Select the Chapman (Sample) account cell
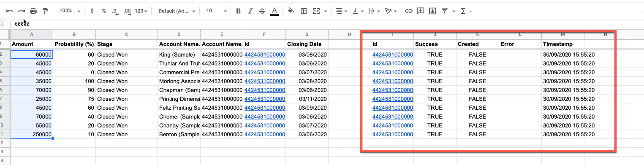The height and width of the screenshot is (165, 644). pos(179,90)
